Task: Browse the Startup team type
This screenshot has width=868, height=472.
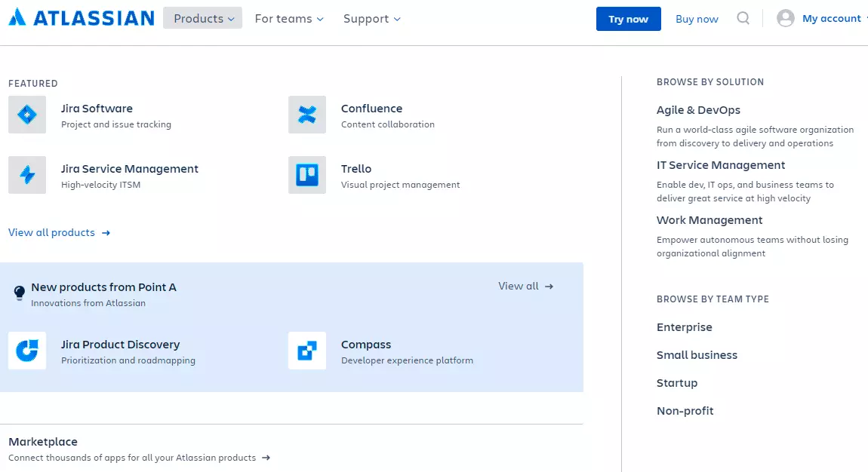Action: (677, 383)
